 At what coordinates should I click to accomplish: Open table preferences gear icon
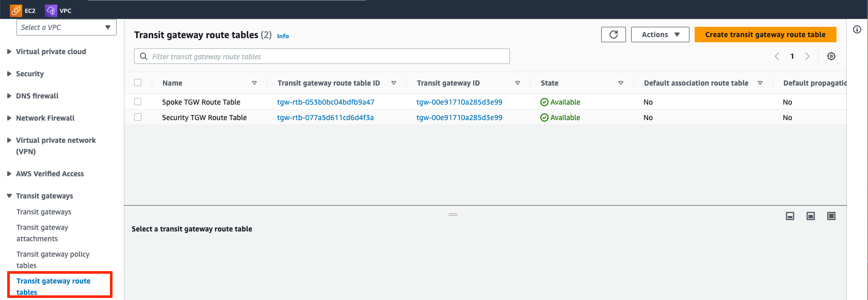pyautogui.click(x=831, y=56)
